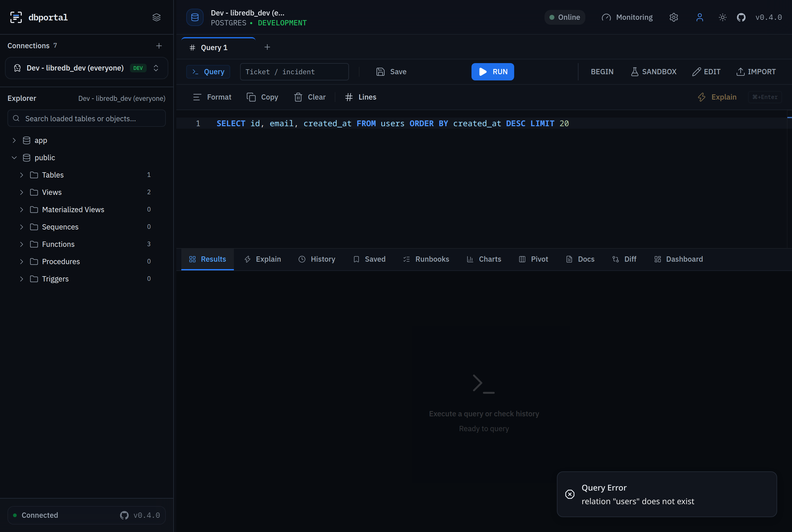Open the Charts tab
The height and width of the screenshot is (532, 792).
pos(484,259)
